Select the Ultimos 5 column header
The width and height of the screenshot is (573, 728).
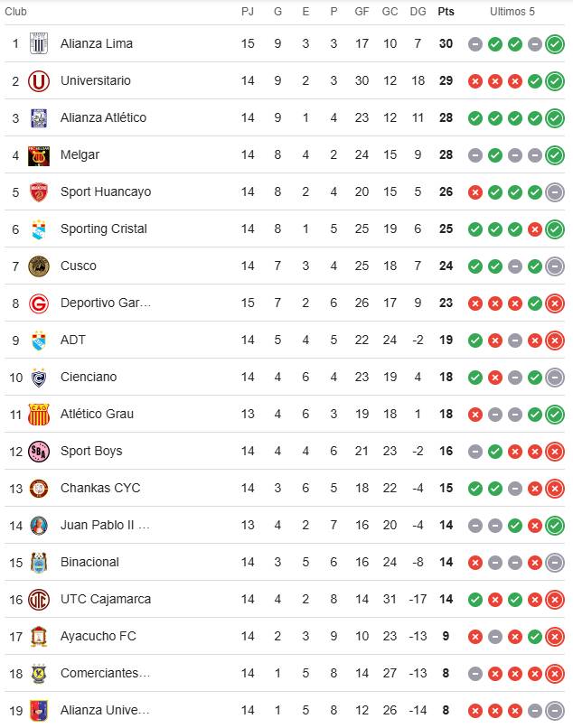tap(512, 12)
